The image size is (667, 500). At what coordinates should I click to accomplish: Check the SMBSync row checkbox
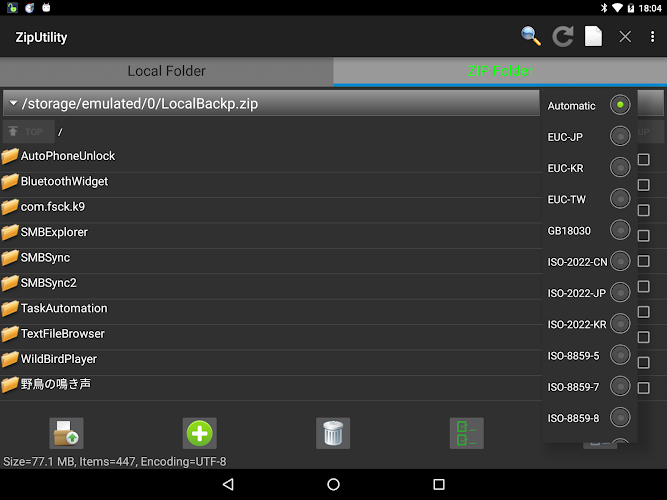coord(644,261)
